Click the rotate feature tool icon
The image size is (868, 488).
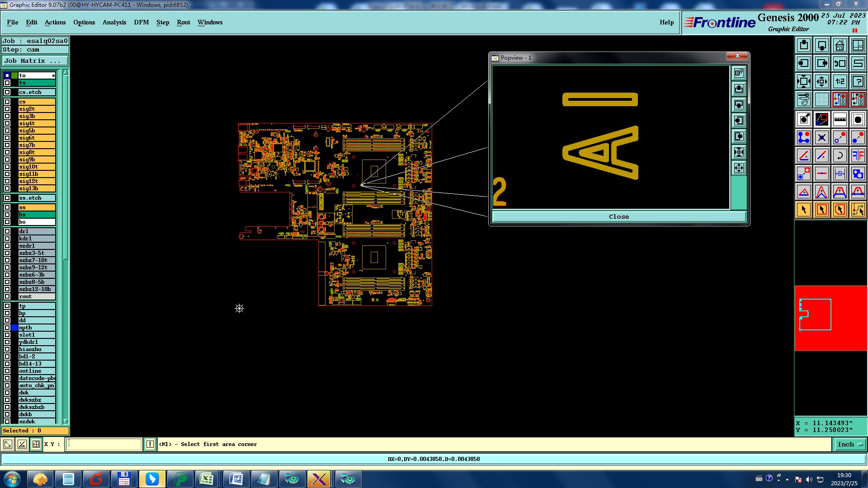pyautogui.click(x=840, y=155)
